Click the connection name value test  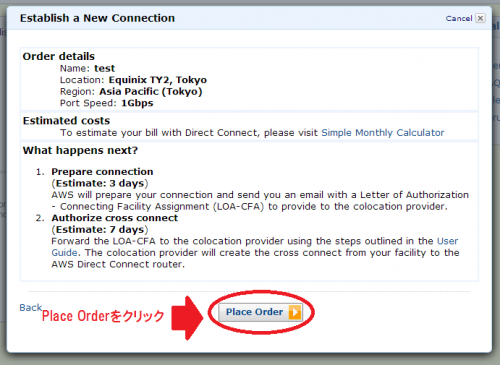[x=104, y=68]
